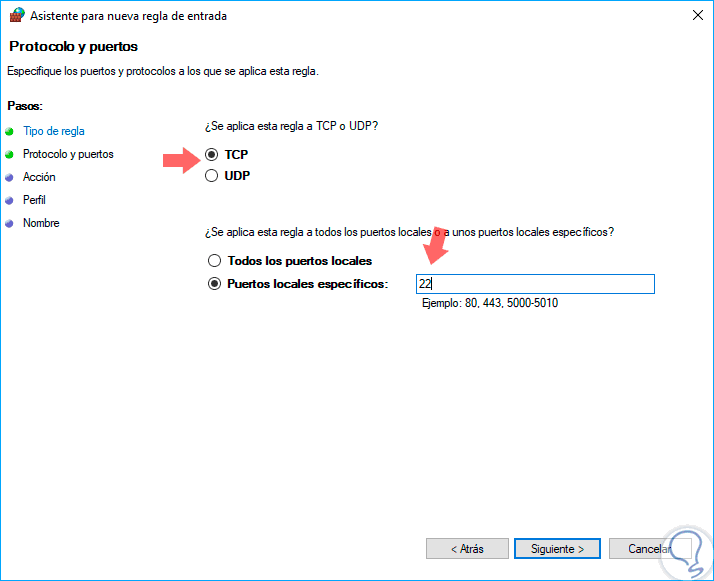Go to the Nombre step

click(41, 223)
